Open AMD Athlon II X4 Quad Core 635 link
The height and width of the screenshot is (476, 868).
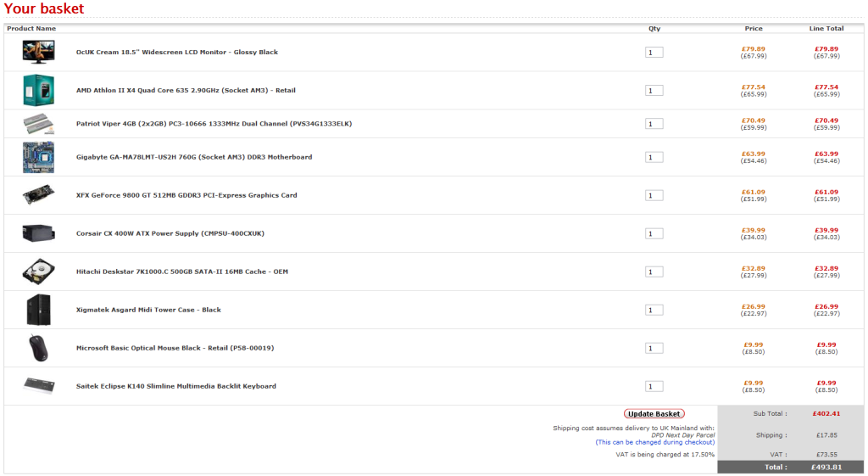[x=186, y=90]
